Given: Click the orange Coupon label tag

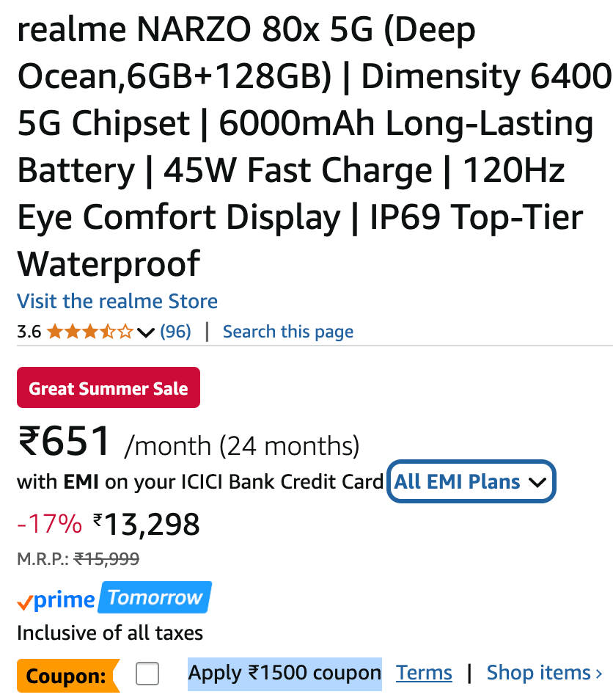Looking at the screenshot, I should click(67, 676).
